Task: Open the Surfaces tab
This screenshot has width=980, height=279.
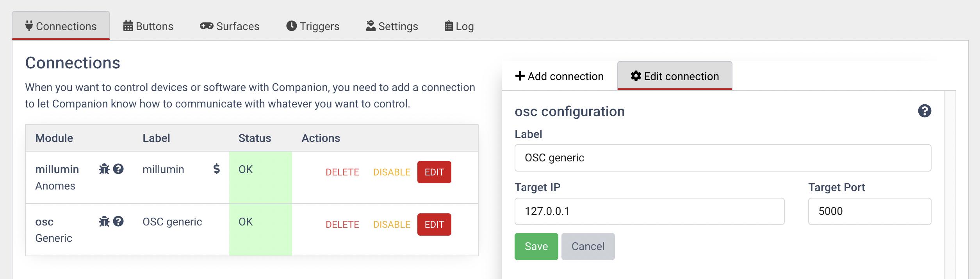Action: click(230, 26)
